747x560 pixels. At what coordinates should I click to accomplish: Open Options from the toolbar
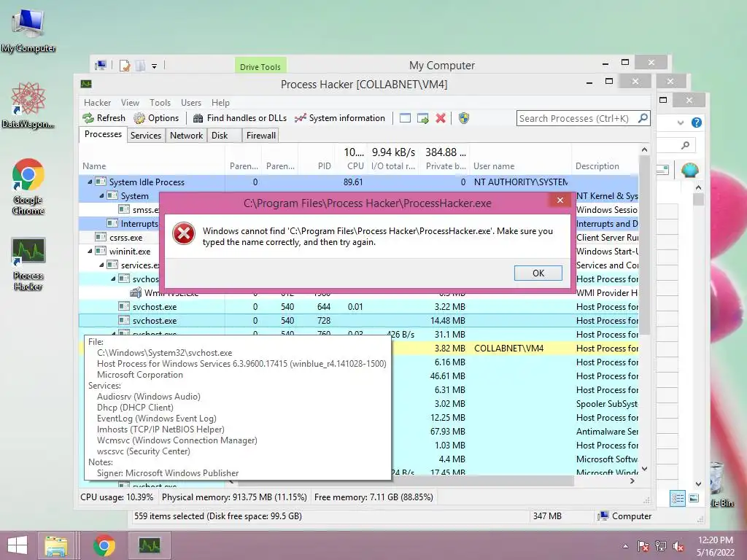(x=156, y=118)
